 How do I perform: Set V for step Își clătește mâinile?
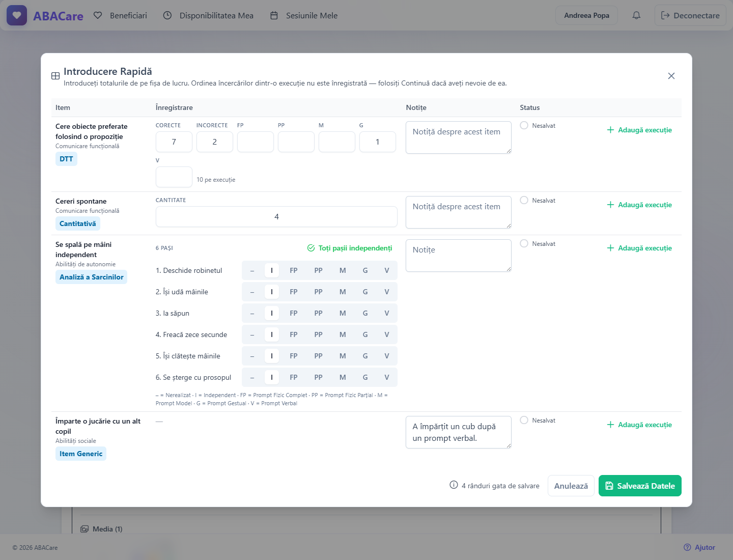click(387, 356)
